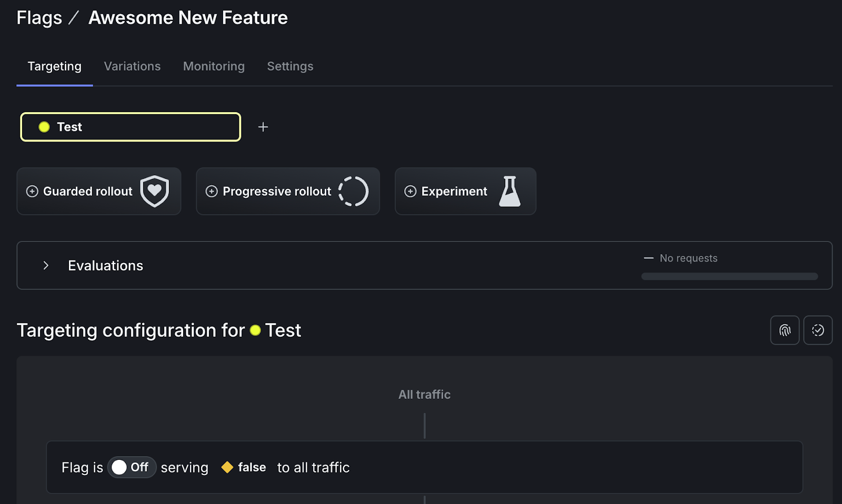Click the plus button to add an environment
842x504 pixels.
pyautogui.click(x=263, y=127)
